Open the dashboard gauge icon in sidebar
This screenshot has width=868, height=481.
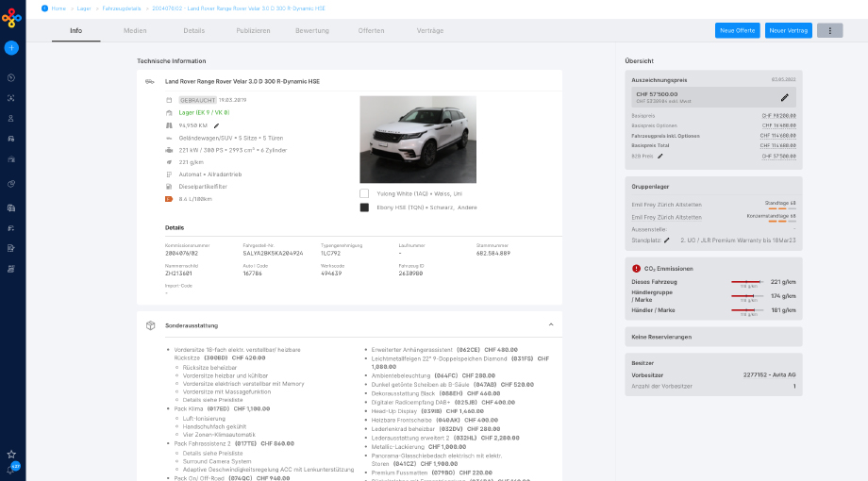[x=11, y=78]
